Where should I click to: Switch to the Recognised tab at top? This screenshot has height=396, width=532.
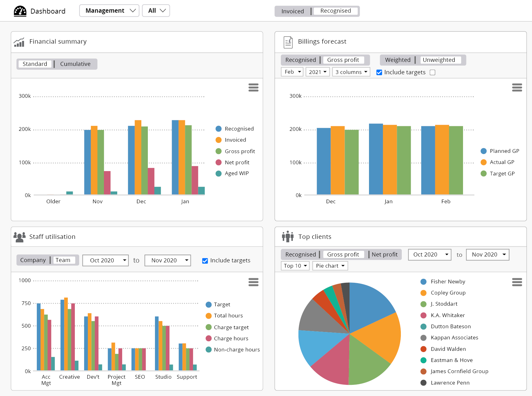336,11
